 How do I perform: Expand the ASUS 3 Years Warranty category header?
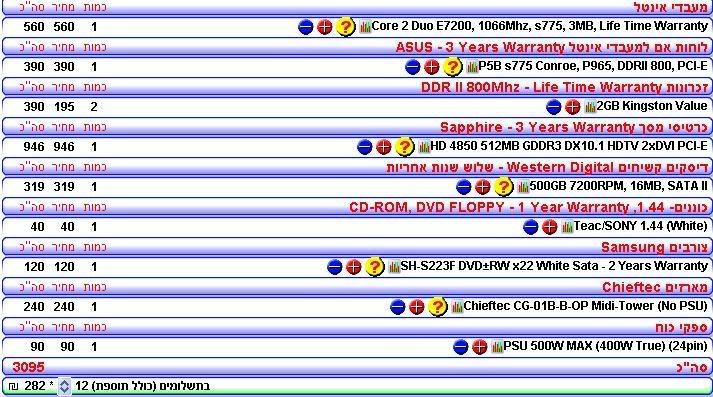356,47
